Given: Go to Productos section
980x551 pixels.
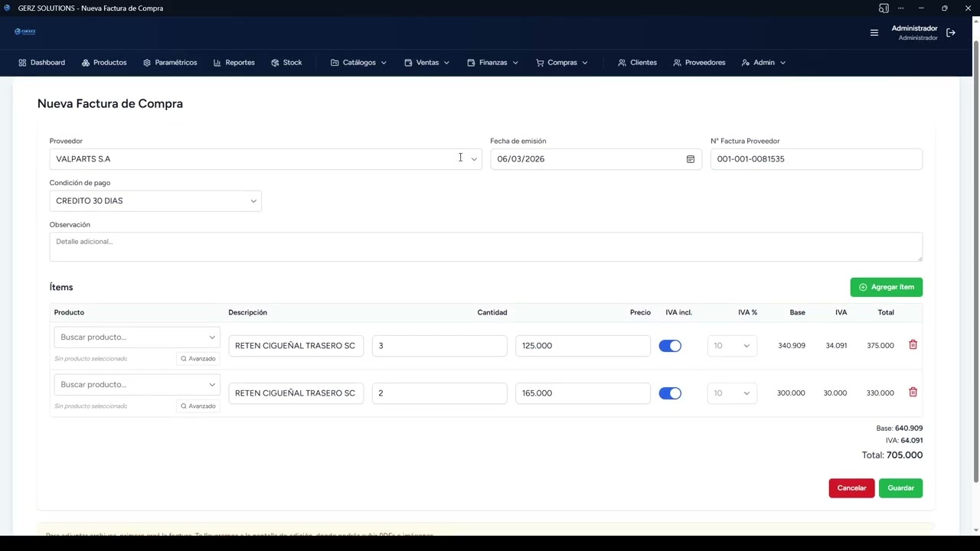Looking at the screenshot, I should (104, 63).
